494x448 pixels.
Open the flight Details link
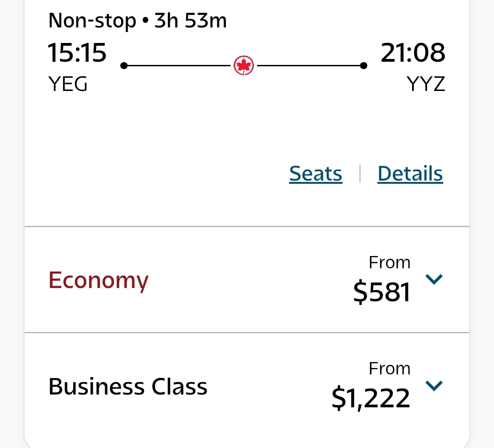pos(410,174)
